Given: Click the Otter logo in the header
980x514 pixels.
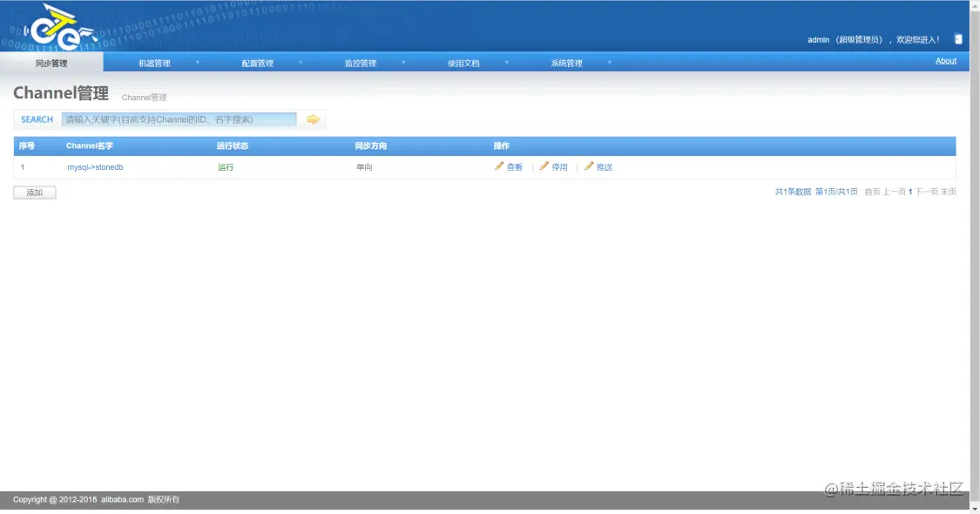Looking at the screenshot, I should coord(60,27).
